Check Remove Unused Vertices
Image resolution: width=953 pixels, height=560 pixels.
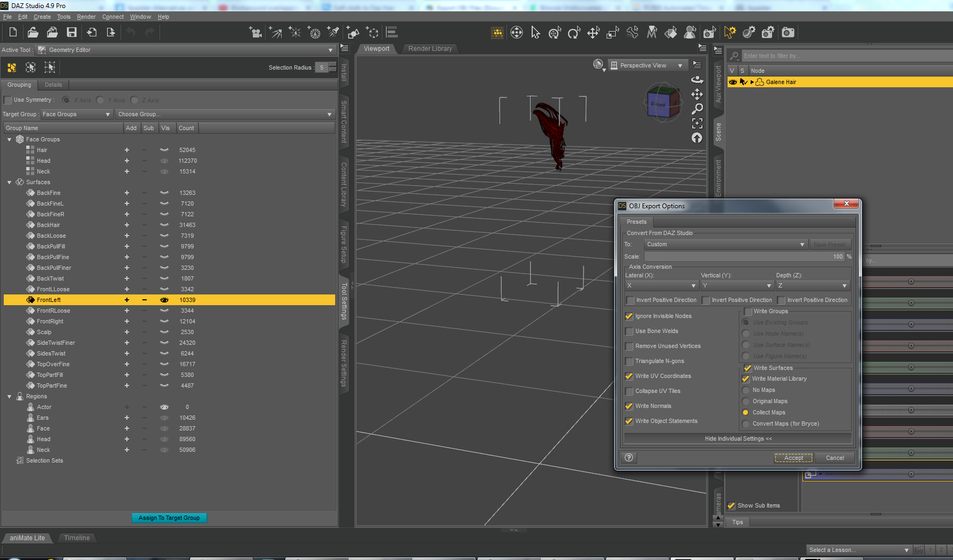point(630,346)
